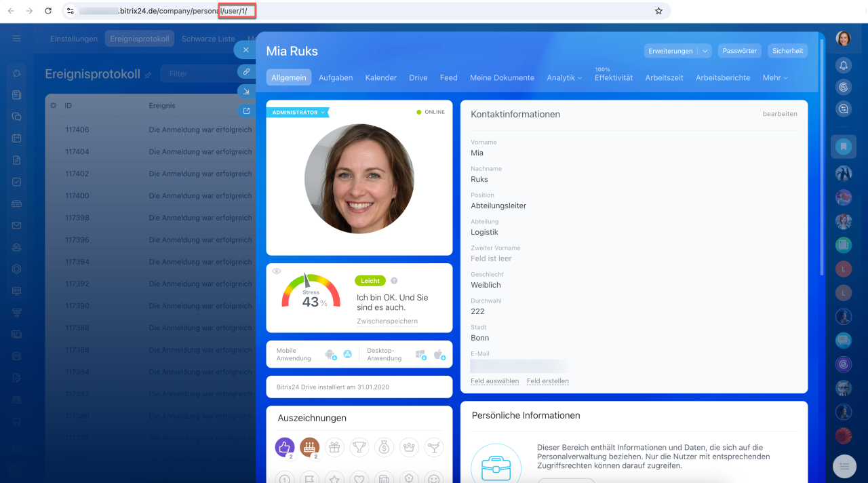Select the cocktail glass award badge
Viewport: 868px width, 483px height.
[x=433, y=447]
